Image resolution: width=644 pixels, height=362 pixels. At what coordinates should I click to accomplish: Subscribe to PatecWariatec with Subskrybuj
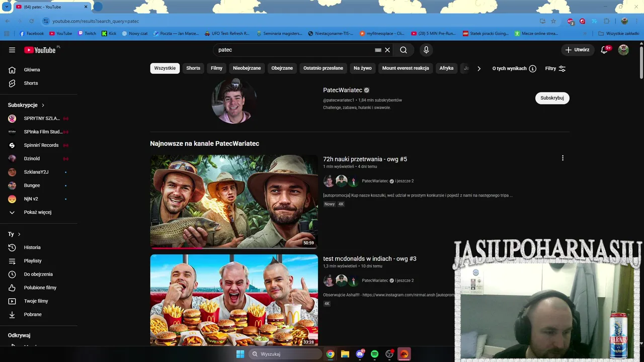coord(552,98)
